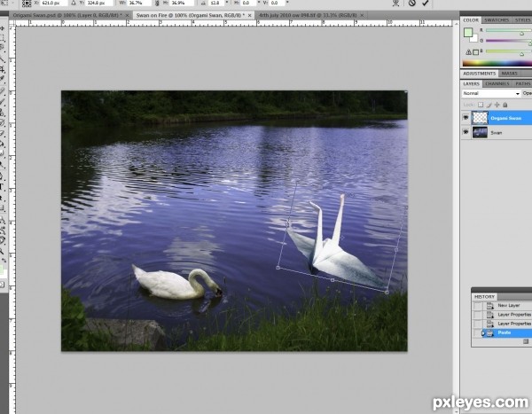The image size is (532, 414).
Task: Click the rotation angle field showing 12.8
Action: click(216, 3)
